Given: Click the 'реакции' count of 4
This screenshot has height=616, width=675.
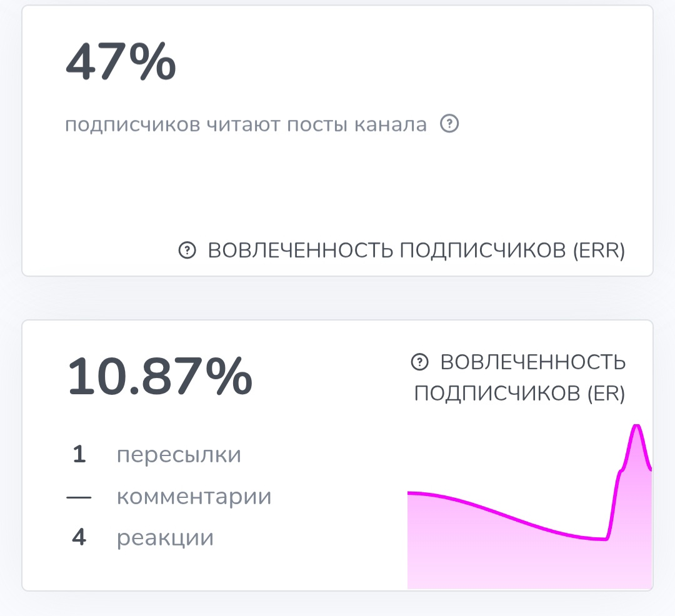Looking at the screenshot, I should click(79, 537).
